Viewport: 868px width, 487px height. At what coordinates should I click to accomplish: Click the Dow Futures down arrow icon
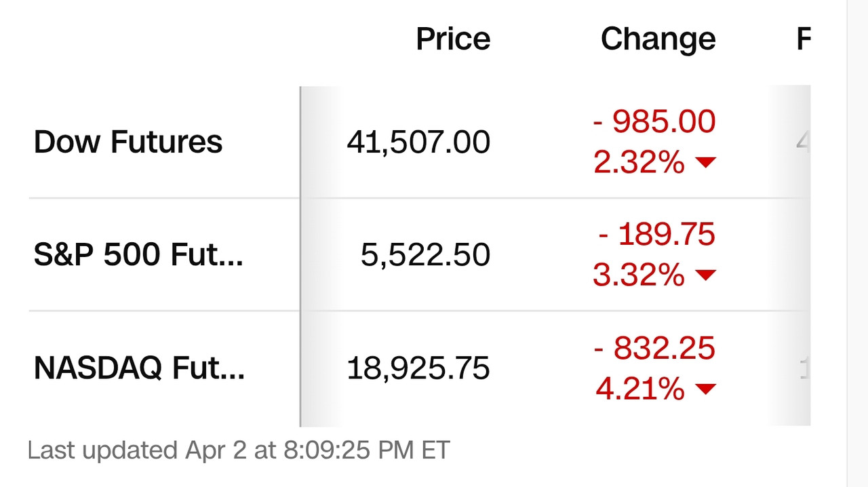(x=706, y=162)
